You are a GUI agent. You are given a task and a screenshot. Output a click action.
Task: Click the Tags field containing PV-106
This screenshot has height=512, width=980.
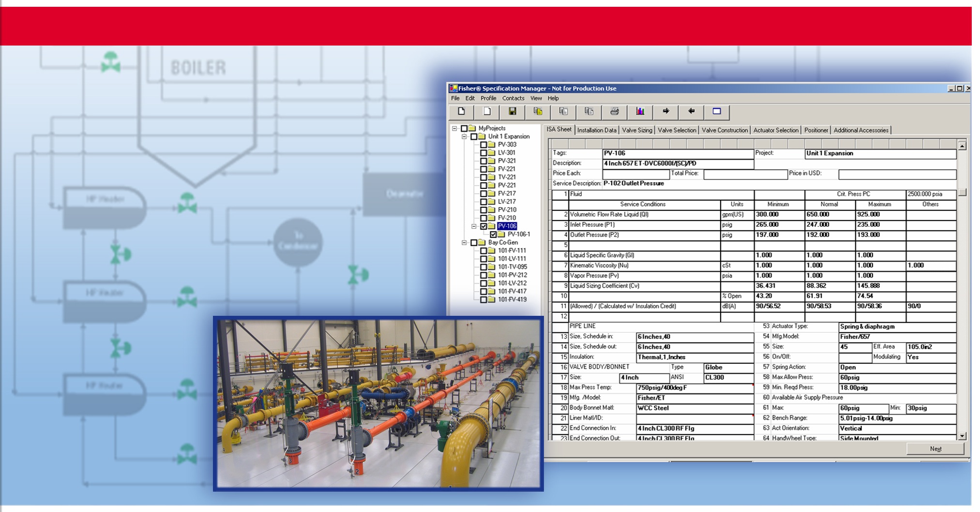[678, 154]
